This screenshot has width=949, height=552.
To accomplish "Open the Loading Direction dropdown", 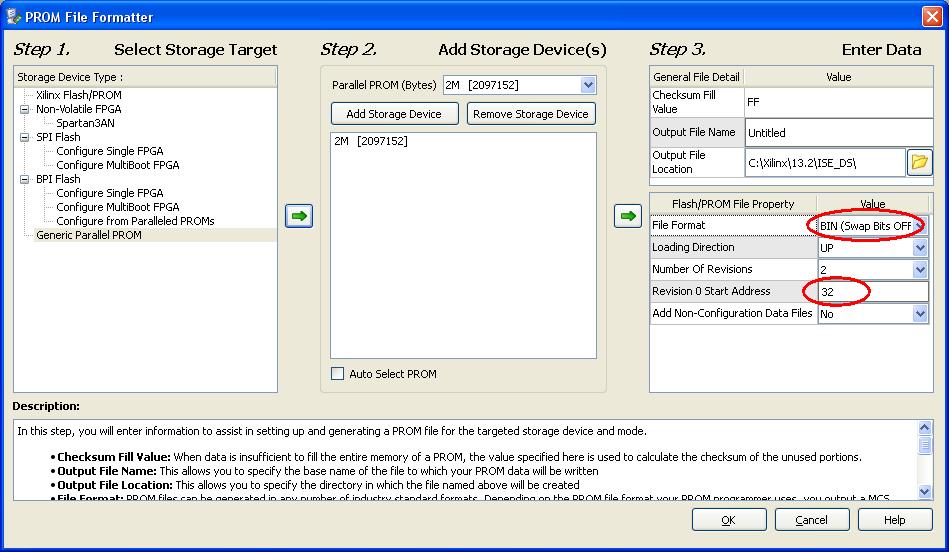I will [x=920, y=248].
